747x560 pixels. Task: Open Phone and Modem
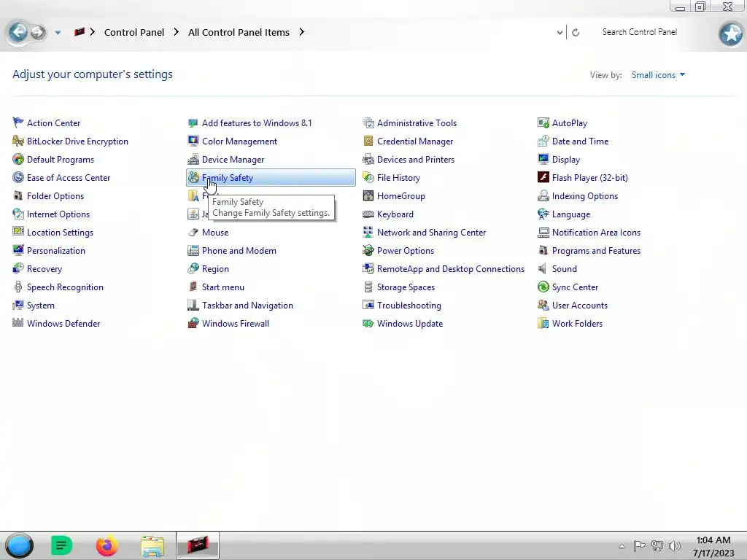tap(239, 251)
